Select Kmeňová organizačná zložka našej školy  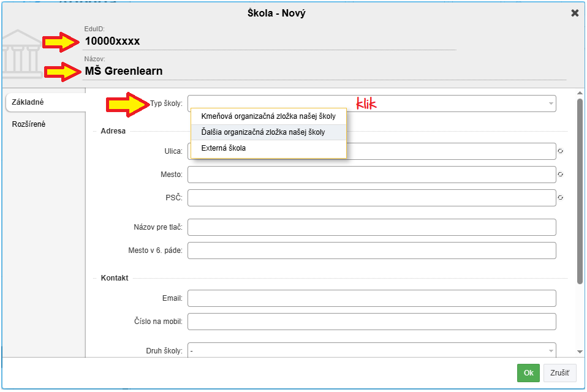click(x=268, y=116)
